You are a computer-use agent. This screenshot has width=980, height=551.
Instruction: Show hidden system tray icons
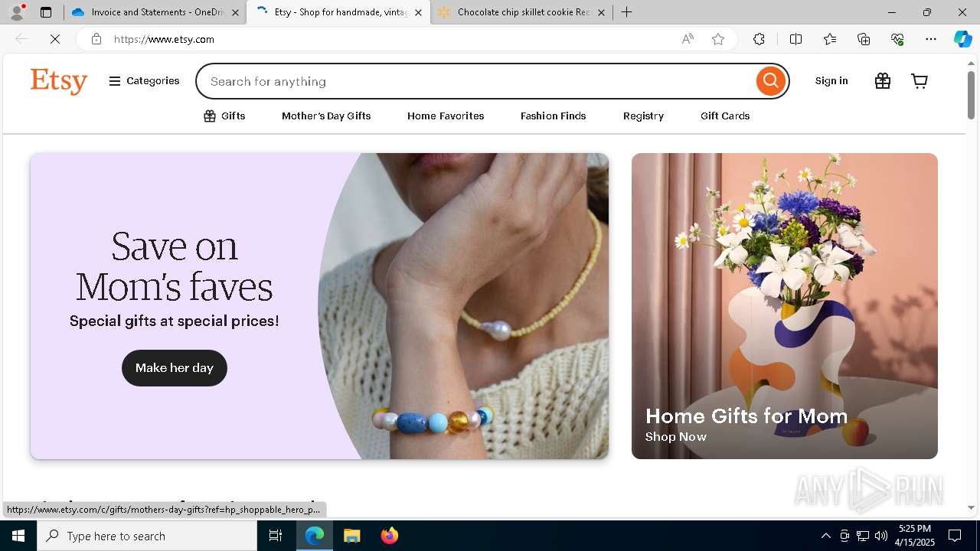tap(825, 536)
